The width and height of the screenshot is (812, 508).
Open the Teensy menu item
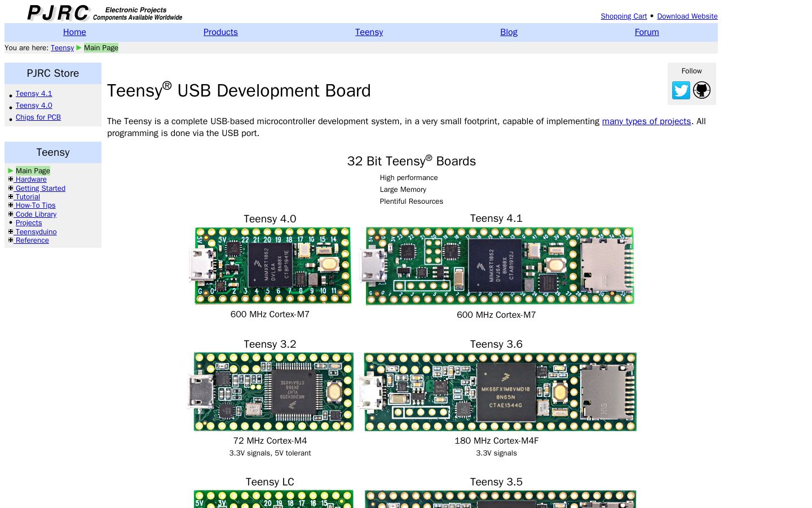pyautogui.click(x=369, y=32)
